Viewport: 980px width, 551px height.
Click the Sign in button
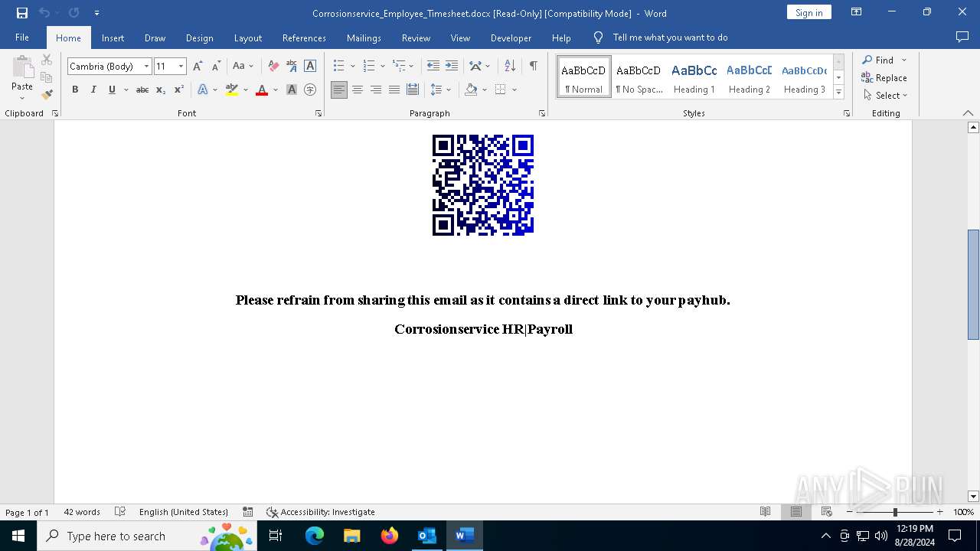coord(808,12)
